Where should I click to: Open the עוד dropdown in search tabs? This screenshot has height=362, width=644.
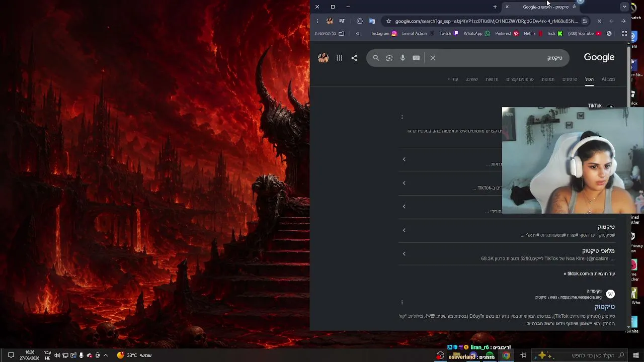tap(453, 79)
